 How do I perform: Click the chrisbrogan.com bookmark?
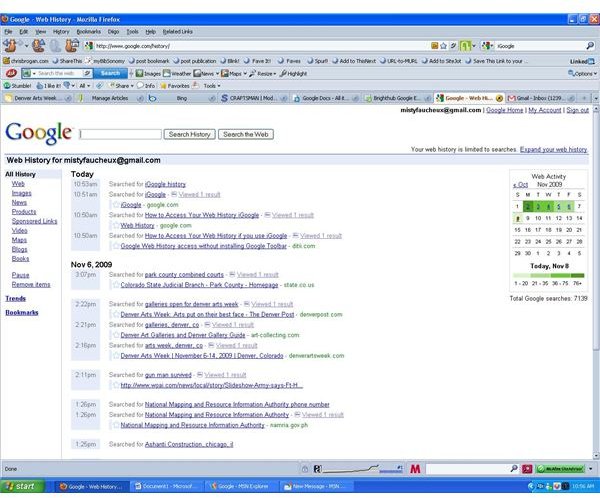[26, 61]
